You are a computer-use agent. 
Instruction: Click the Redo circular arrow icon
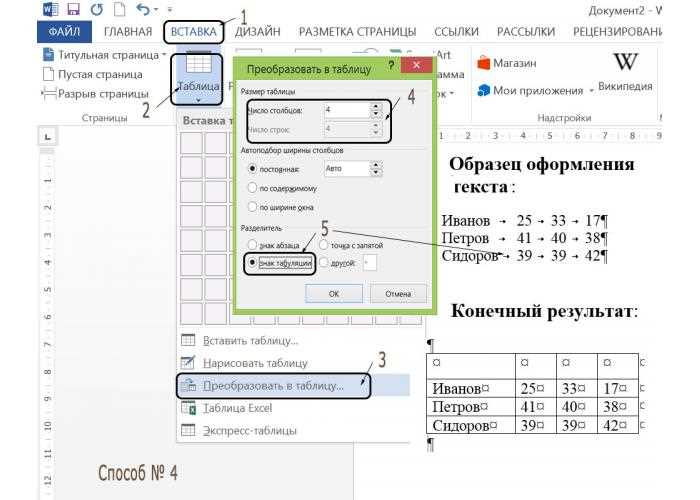pyautogui.click(x=96, y=9)
